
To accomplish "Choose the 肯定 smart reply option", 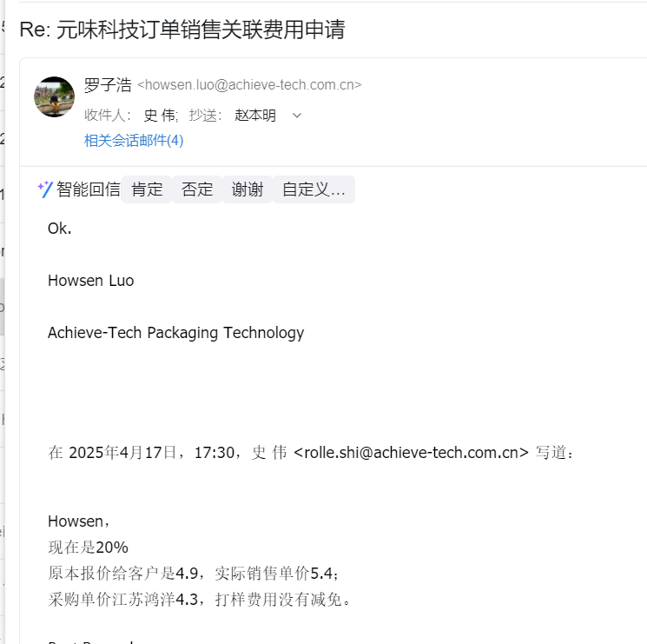I will click(x=147, y=189).
